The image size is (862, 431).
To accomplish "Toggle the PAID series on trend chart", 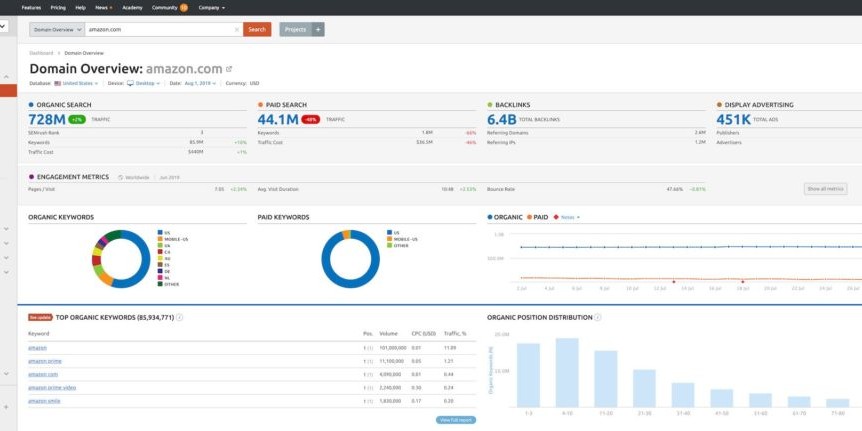I will [538, 217].
